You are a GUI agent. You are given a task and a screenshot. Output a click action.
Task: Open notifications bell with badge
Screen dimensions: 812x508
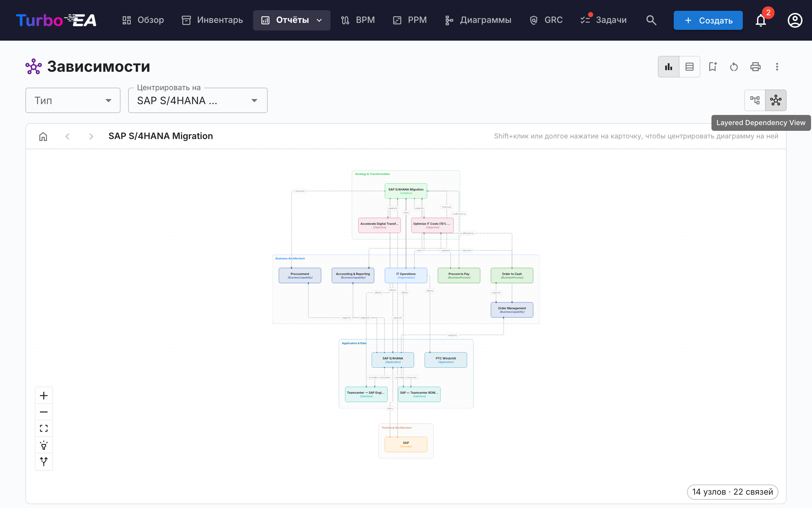tap(761, 20)
